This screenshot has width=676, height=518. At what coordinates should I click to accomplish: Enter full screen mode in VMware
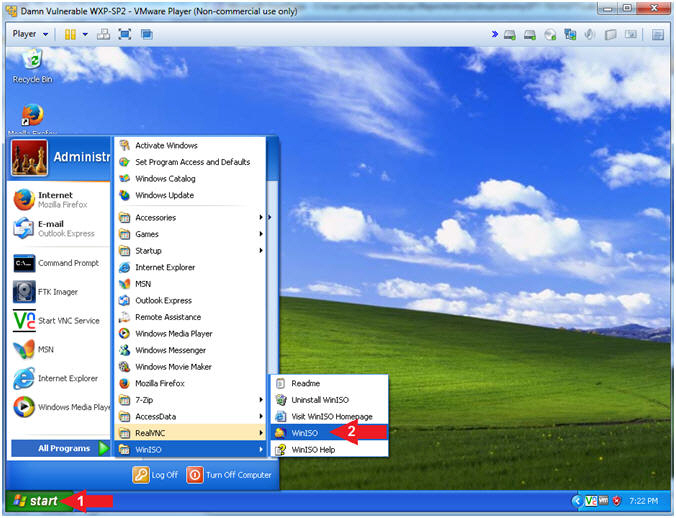[125, 34]
